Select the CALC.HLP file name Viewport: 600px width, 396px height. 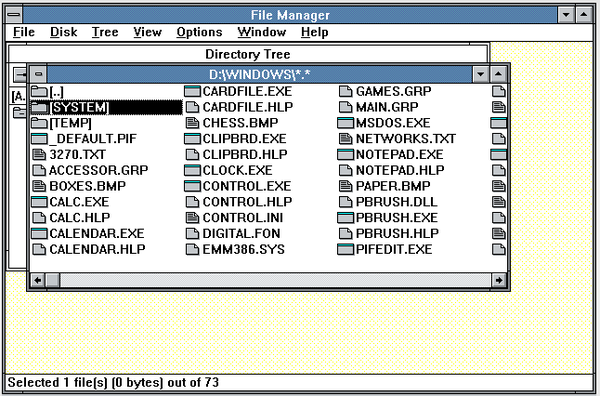tap(80, 218)
